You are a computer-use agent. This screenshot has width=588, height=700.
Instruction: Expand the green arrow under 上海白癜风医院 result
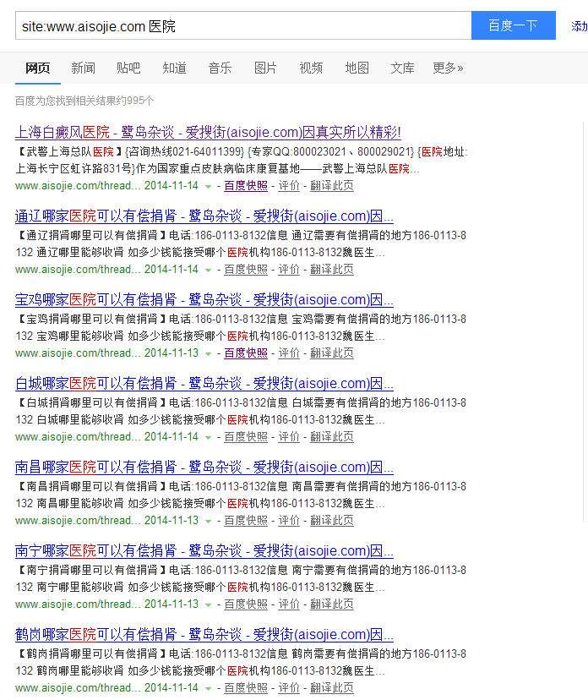208,187
